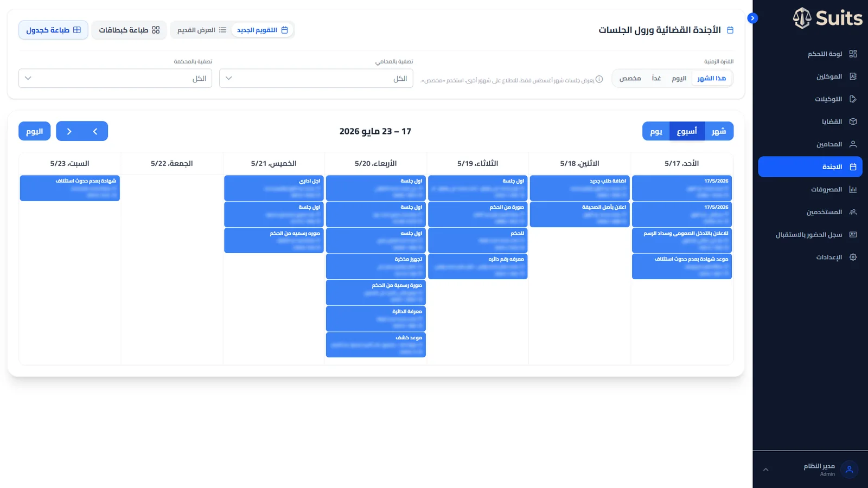Click the طباعة كجدول print button
The width and height of the screenshot is (868, 488).
pos(53,30)
